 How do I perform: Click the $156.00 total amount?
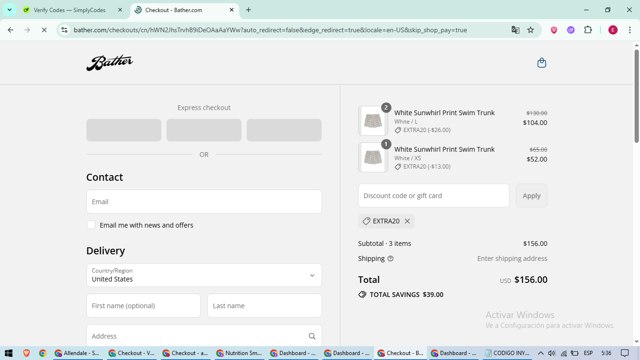pyautogui.click(x=531, y=280)
